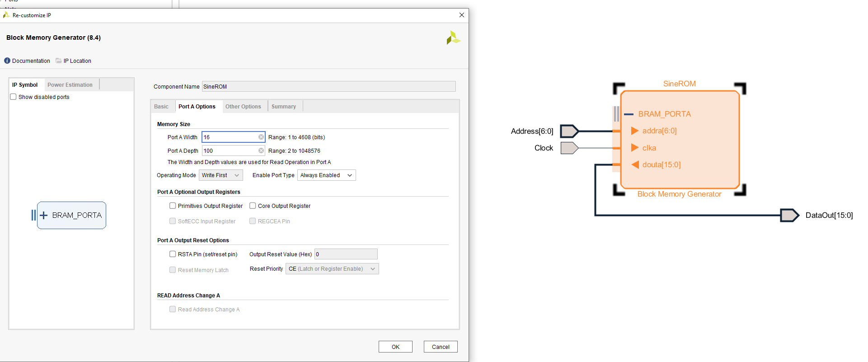Click the IP Location folder icon
Screen dimensions: 868x362
(59, 61)
